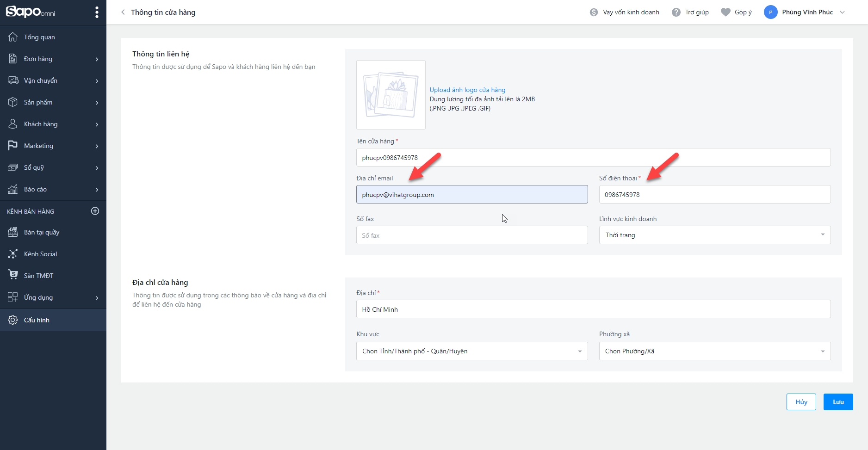Select Marketing in the sidebar
This screenshot has width=868, height=450.
(39, 146)
